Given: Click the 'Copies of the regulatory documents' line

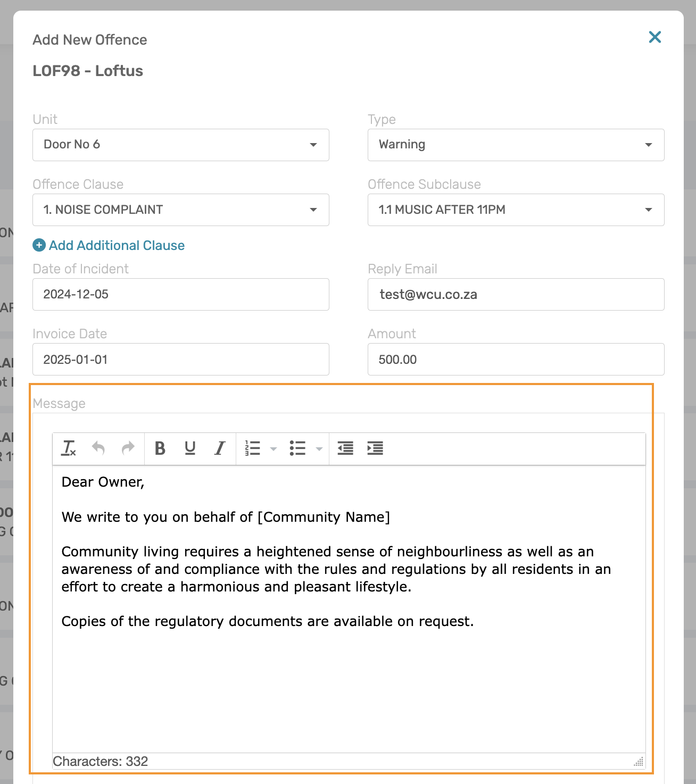Looking at the screenshot, I should pyautogui.click(x=268, y=621).
